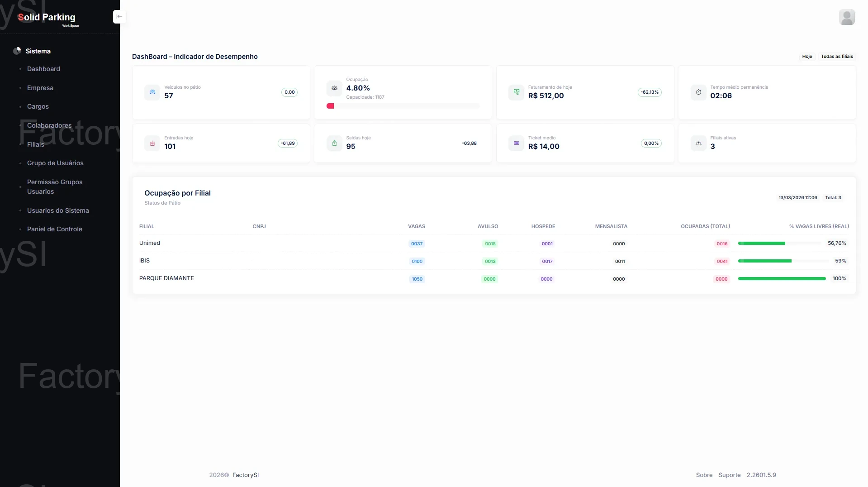868x487 pixels.
Task: Click the VAGAS column header
Action: 417,226
